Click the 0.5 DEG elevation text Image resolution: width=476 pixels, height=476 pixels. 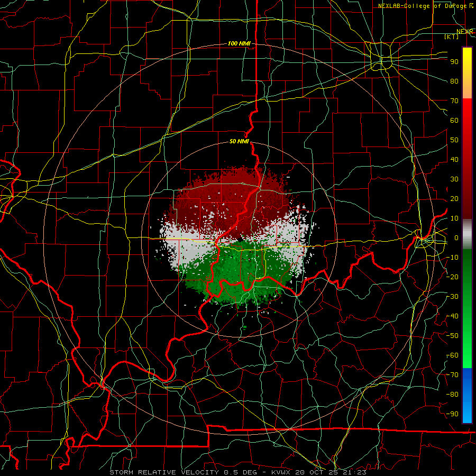tap(240, 472)
